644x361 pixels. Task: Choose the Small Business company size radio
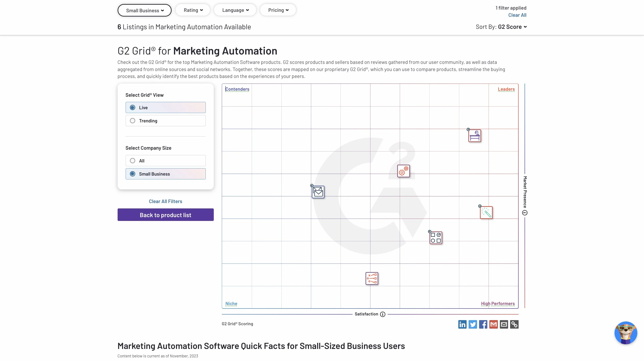pos(166,174)
